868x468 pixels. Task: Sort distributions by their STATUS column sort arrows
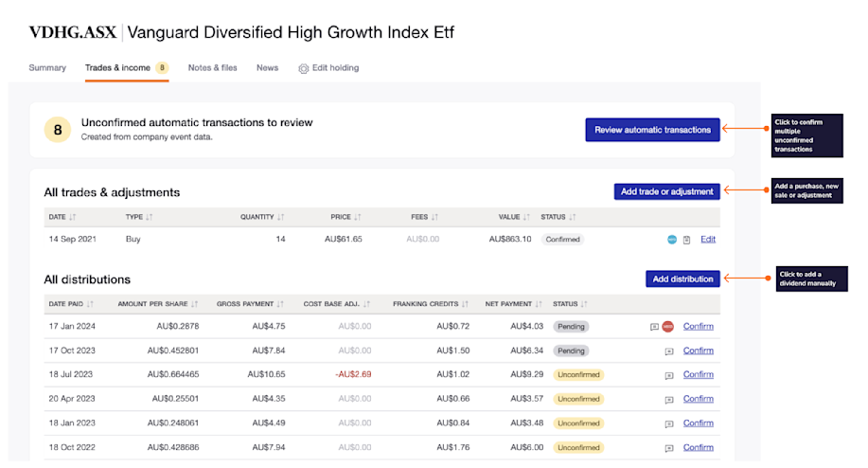[x=584, y=304]
